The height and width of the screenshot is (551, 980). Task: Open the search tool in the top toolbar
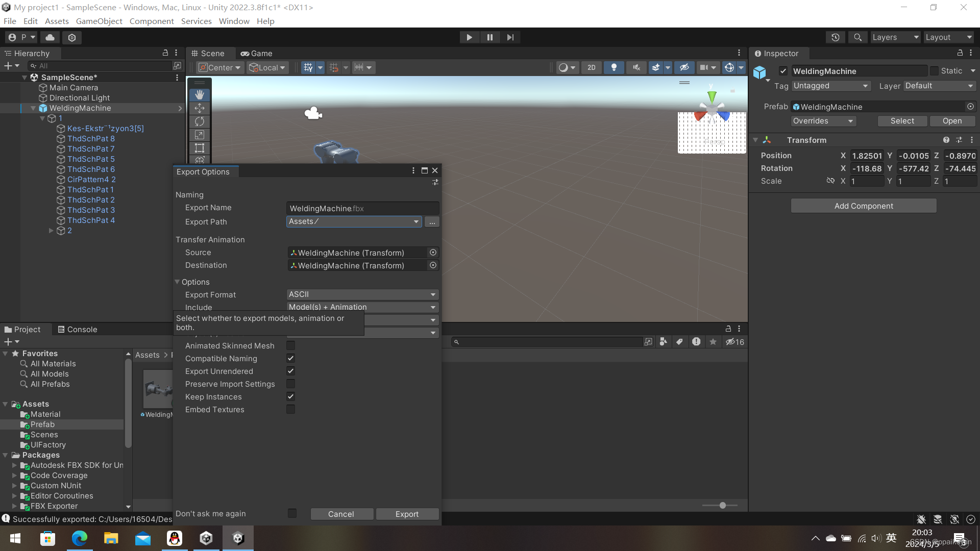pos(857,37)
